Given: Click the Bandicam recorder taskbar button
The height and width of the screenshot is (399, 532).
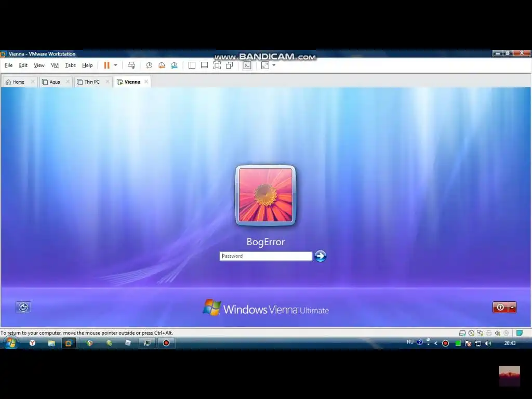Looking at the screenshot, I should [166, 343].
